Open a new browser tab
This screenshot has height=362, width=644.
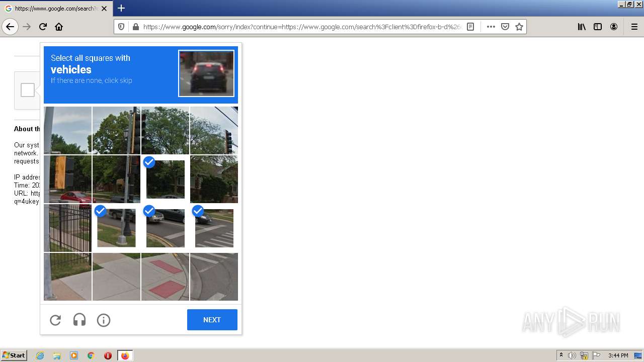coord(121,8)
